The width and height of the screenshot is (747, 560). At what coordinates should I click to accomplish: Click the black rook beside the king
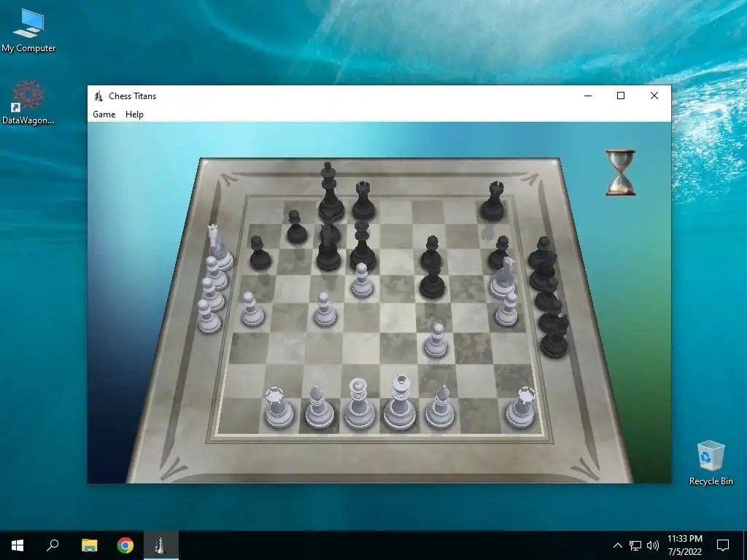pyautogui.click(x=363, y=201)
